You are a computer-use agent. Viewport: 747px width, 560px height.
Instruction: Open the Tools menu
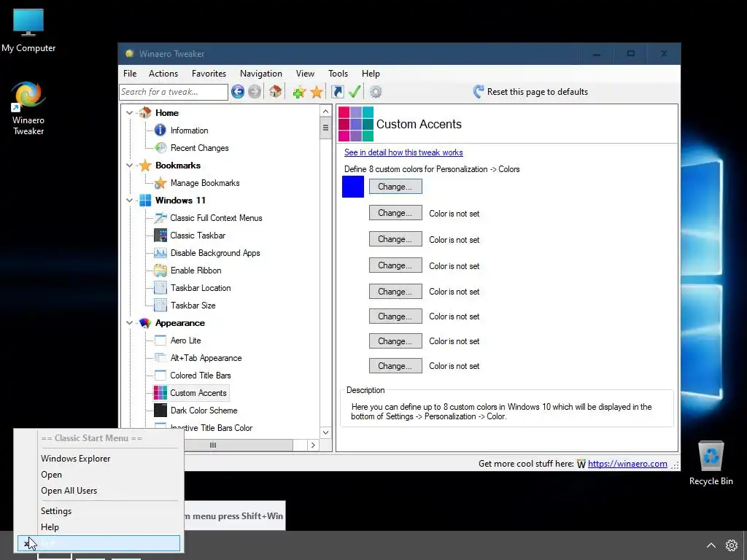tap(338, 74)
